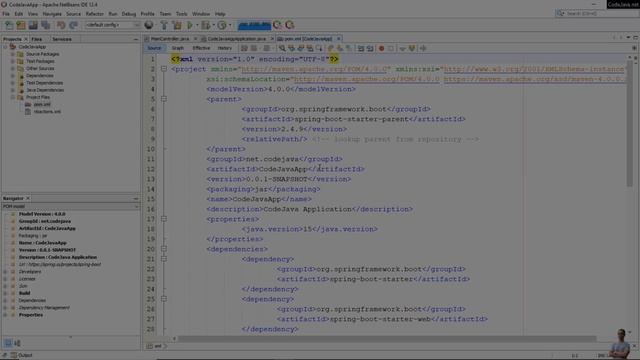
Task: Click the editor horizontal scrollbar
Action: click(387, 339)
